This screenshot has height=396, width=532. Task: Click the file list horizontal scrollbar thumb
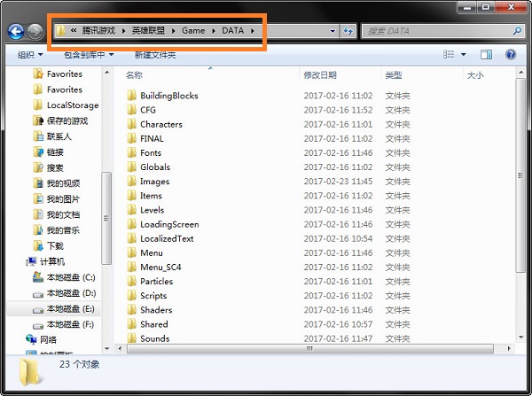tap(310, 348)
